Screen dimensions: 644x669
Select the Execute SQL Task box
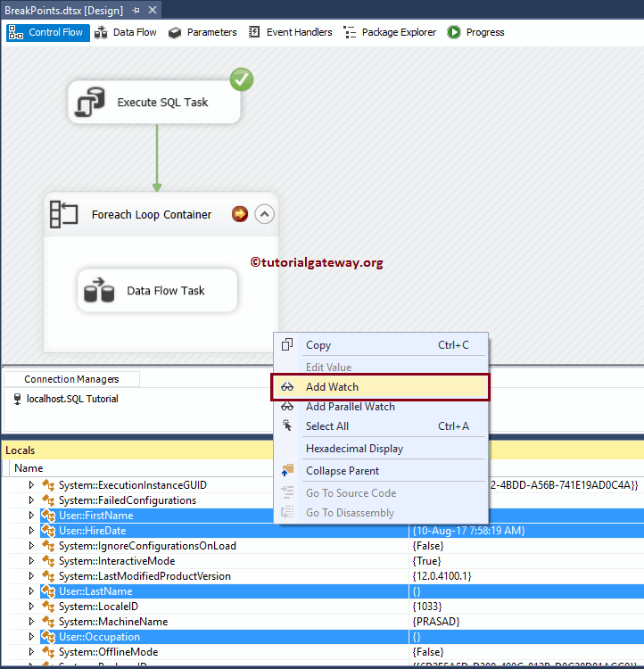(x=154, y=102)
